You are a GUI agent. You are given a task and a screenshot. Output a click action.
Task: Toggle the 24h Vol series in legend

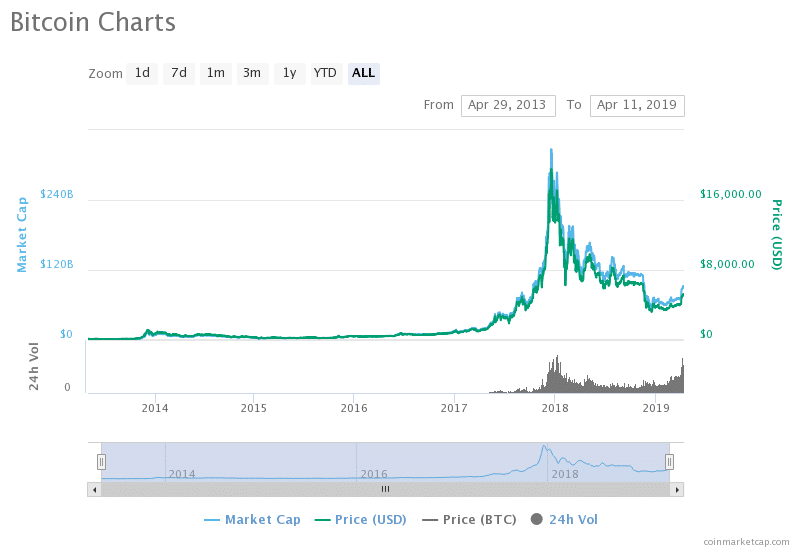(x=564, y=519)
